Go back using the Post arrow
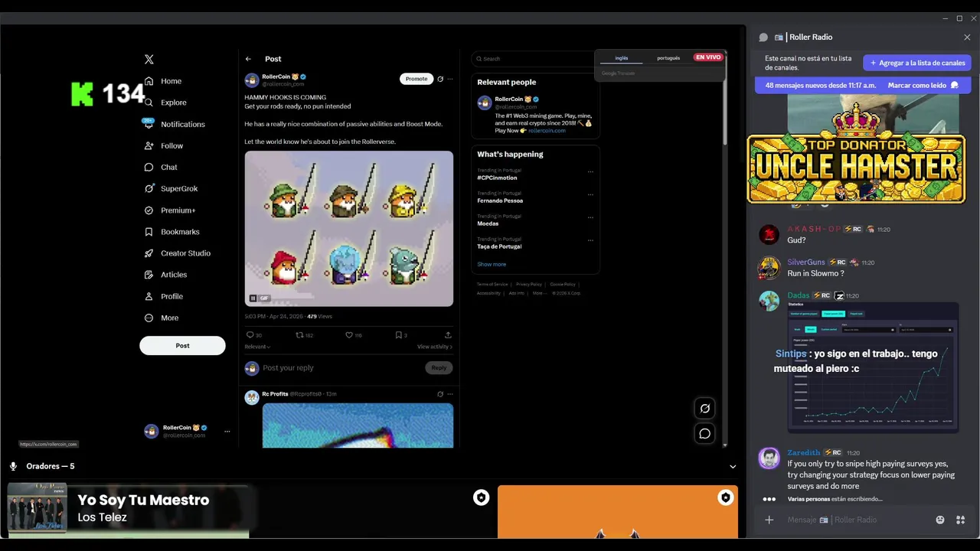This screenshot has height=551, width=980. point(248,59)
